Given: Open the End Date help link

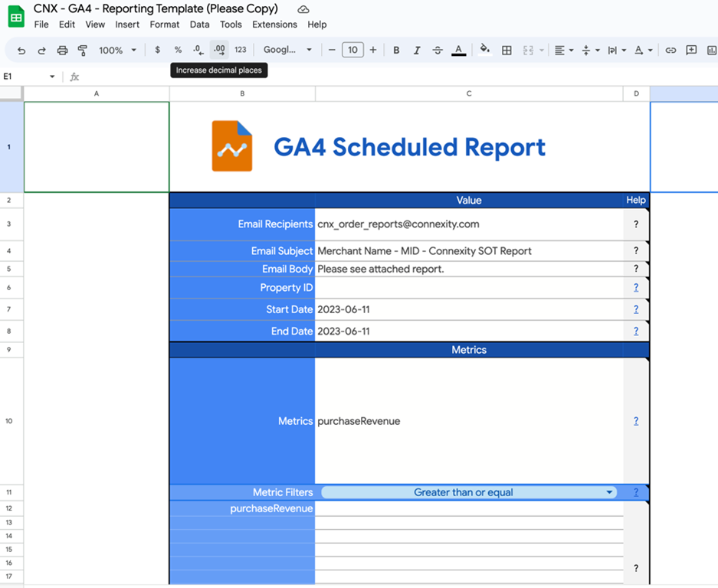Looking at the screenshot, I should pos(636,331).
